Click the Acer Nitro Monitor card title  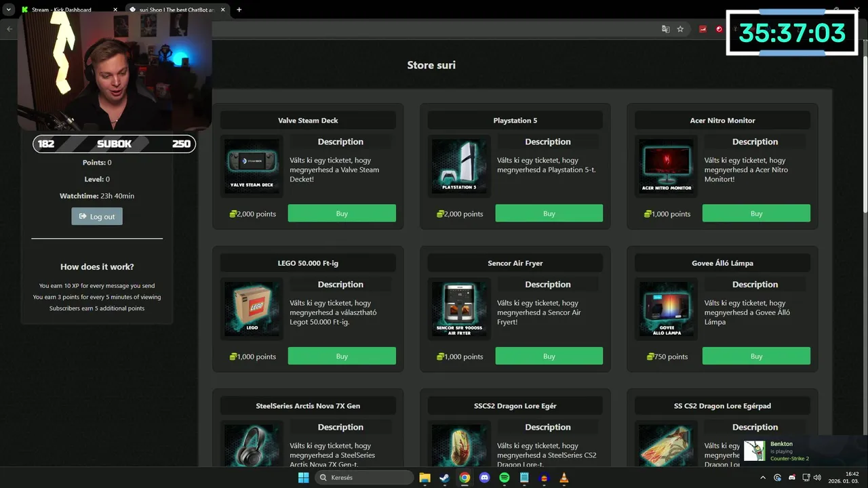[x=722, y=120]
